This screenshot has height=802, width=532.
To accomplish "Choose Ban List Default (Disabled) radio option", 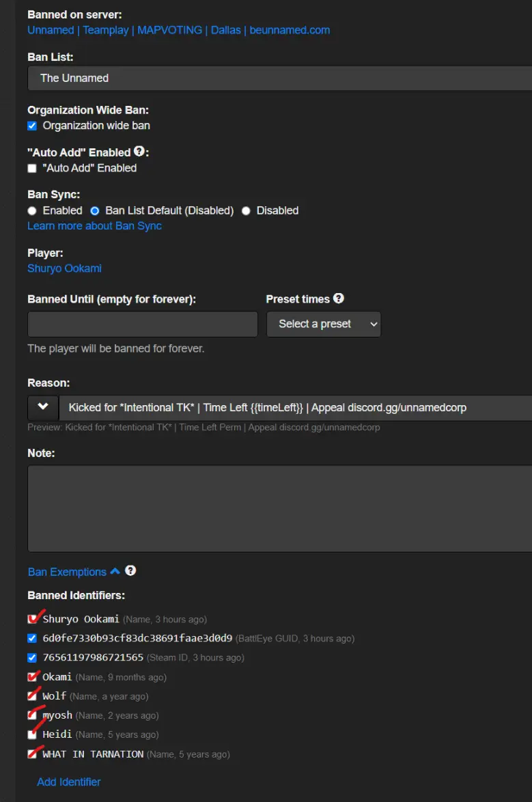I will (95, 210).
